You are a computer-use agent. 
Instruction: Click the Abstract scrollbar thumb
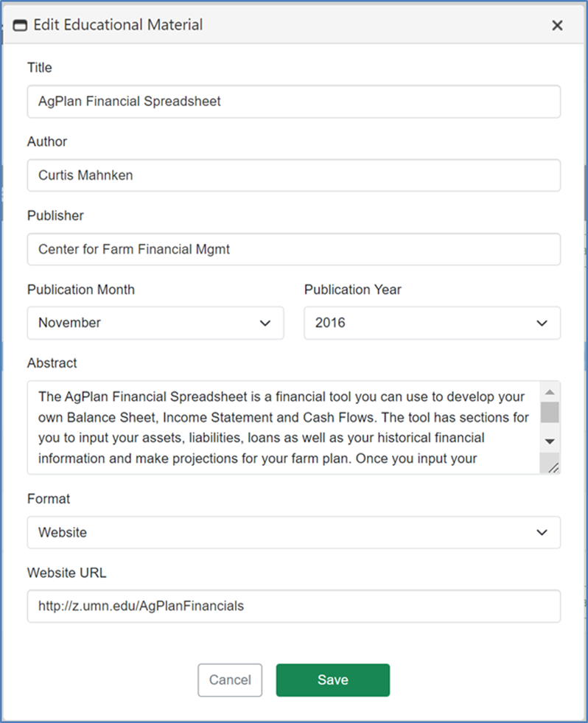coord(549,412)
